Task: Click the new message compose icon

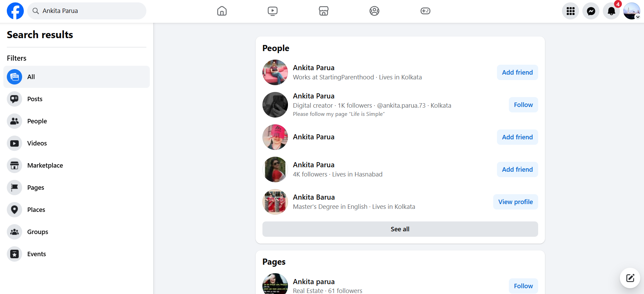Action: (630, 278)
